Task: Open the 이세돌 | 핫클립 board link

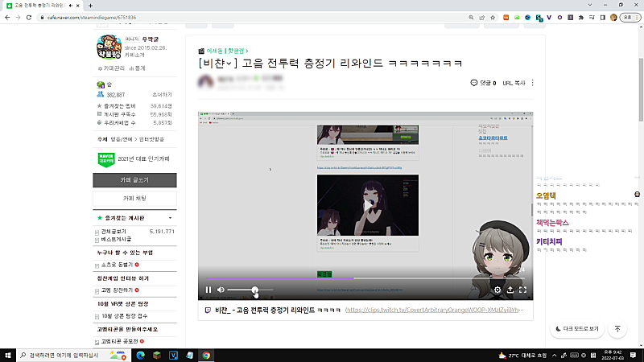Action: coord(227,51)
